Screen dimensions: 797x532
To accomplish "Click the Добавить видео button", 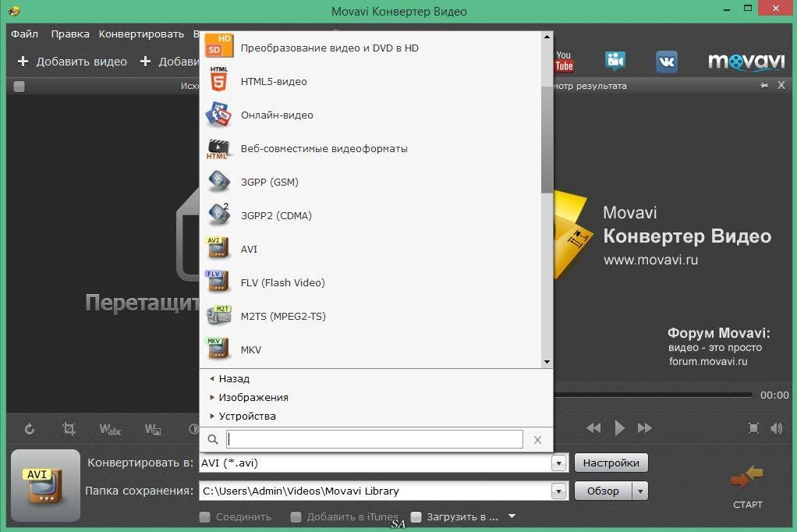I will coord(73,62).
